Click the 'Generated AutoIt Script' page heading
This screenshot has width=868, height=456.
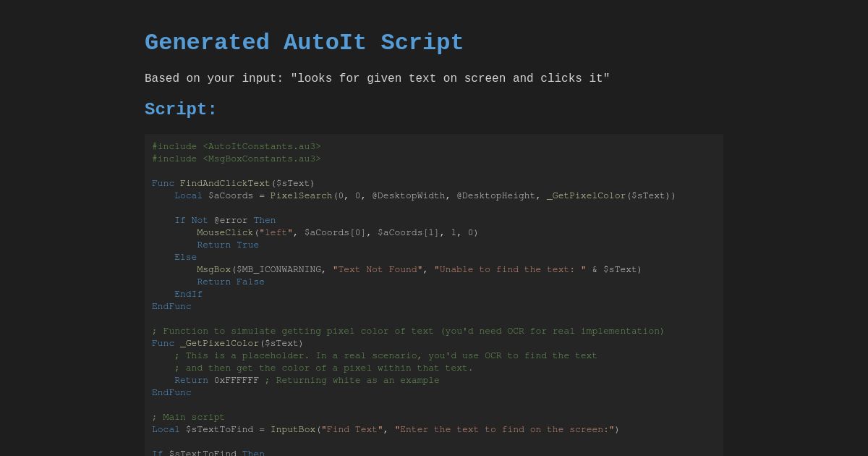click(x=304, y=43)
